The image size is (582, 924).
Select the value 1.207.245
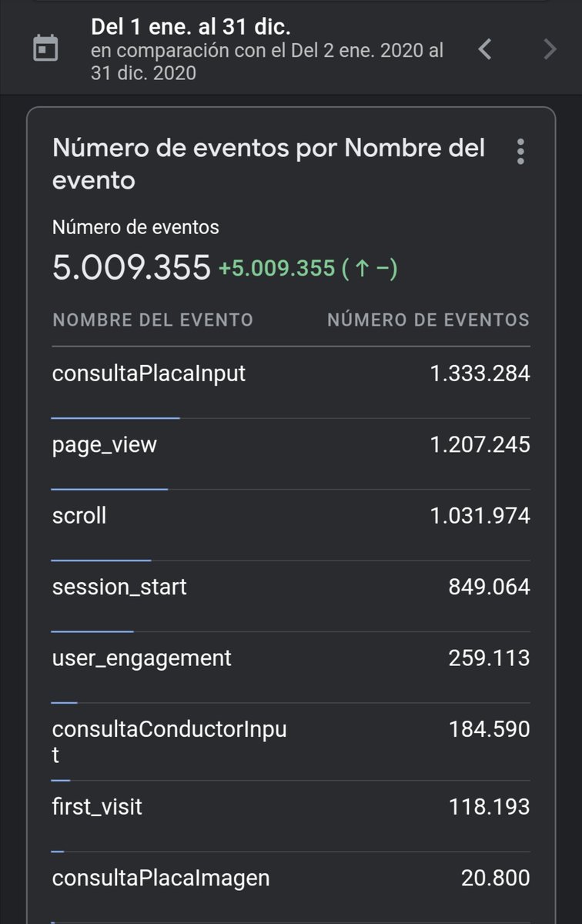click(x=480, y=445)
